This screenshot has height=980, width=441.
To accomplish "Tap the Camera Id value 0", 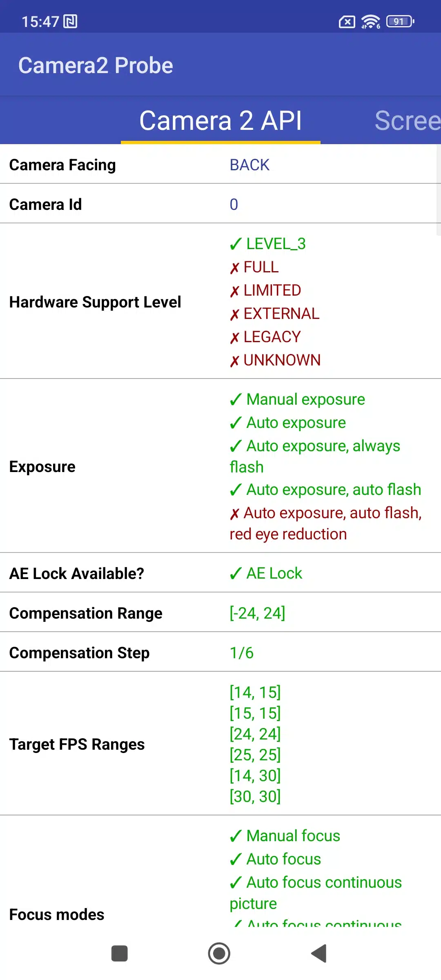I will pos(234,204).
